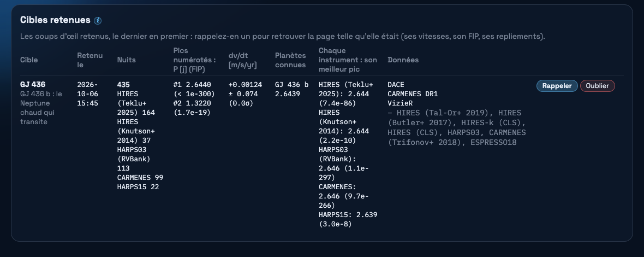Click best peak 'HARPS03 (RVBank): 2.646'
Image resolution: width=644 pixels, height=257 pixels.
click(x=343, y=163)
